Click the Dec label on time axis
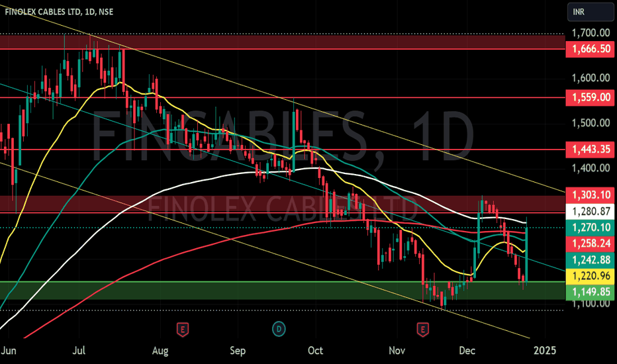The width and height of the screenshot is (617, 364). pos(467,351)
